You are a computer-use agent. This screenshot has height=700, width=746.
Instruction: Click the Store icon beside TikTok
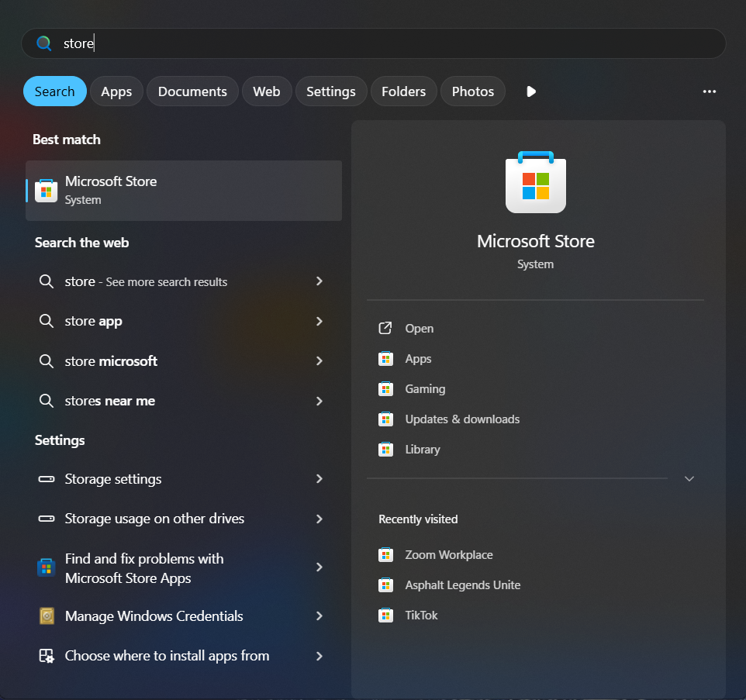[385, 616]
